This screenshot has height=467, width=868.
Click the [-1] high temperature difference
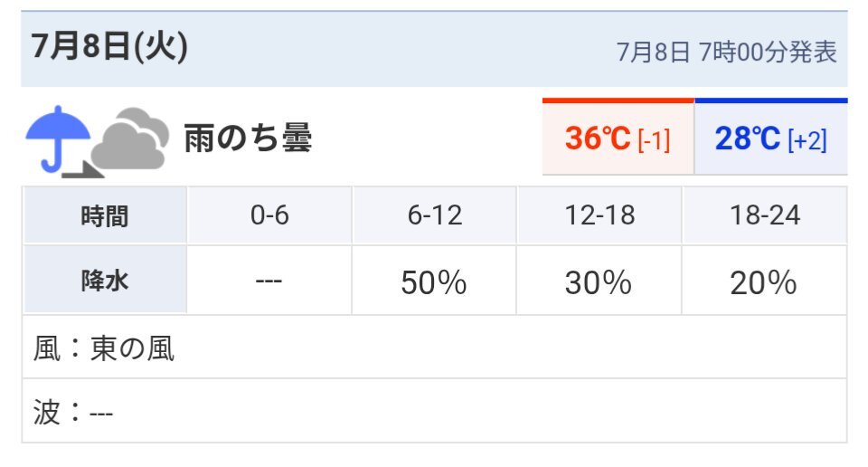[654, 139]
